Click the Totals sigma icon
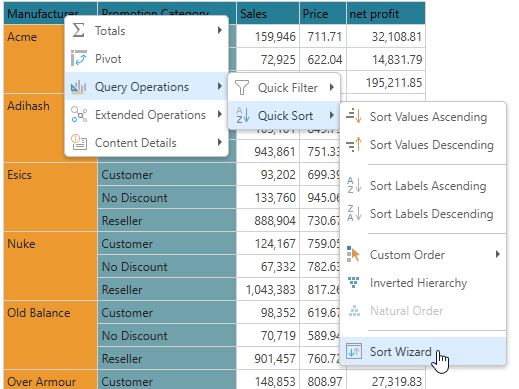 (79, 30)
